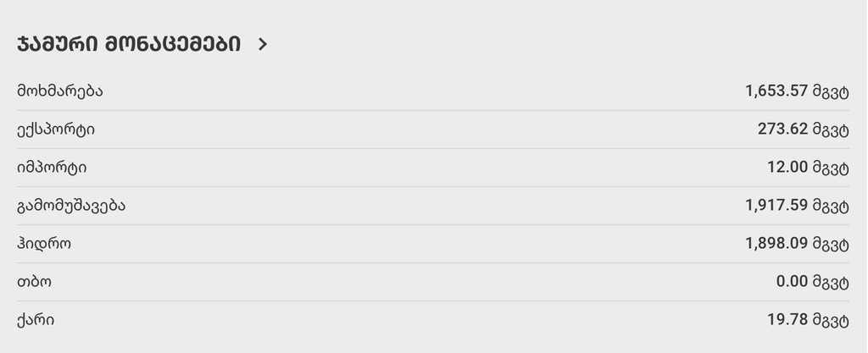Select the 19.78 wind value
The width and height of the screenshot is (868, 353).
(787, 320)
